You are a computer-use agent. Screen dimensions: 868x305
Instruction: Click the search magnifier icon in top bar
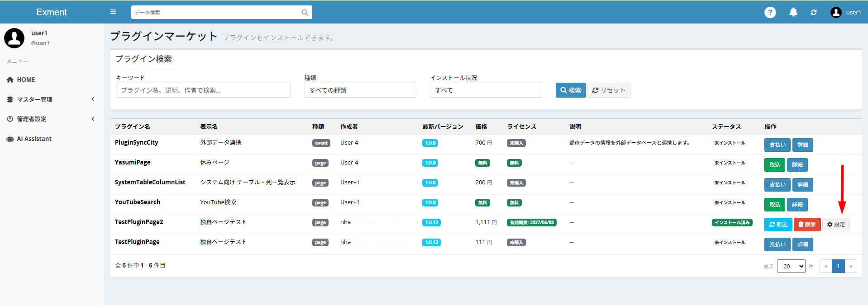(305, 13)
